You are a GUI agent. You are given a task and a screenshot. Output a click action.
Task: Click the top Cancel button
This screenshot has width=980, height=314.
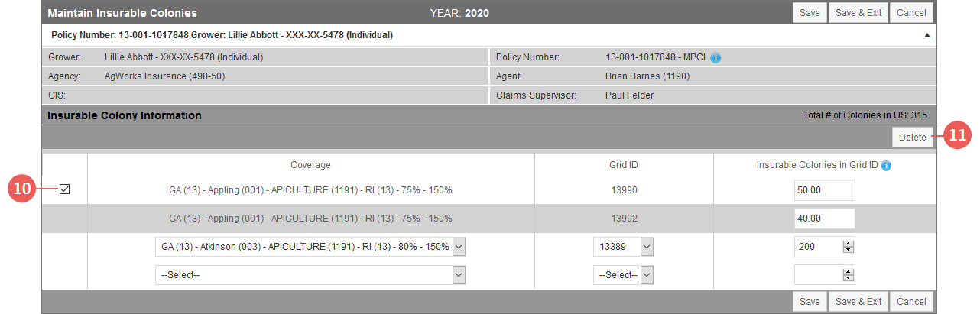(911, 13)
